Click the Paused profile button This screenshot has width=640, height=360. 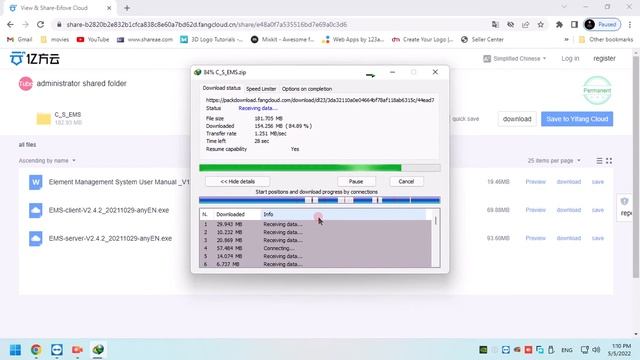click(x=602, y=24)
